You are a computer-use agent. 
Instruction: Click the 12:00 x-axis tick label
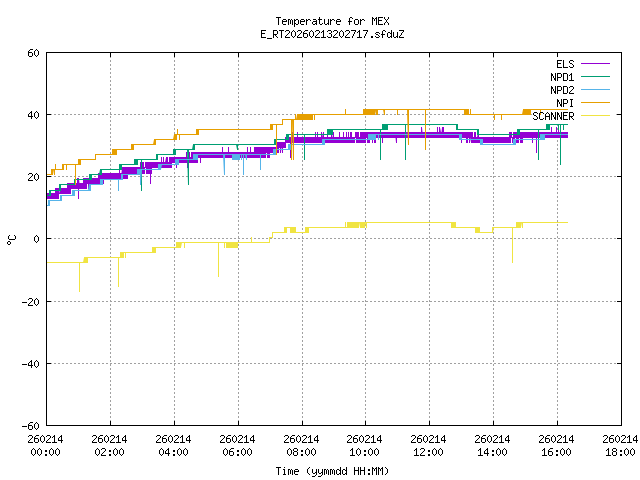pos(428,445)
